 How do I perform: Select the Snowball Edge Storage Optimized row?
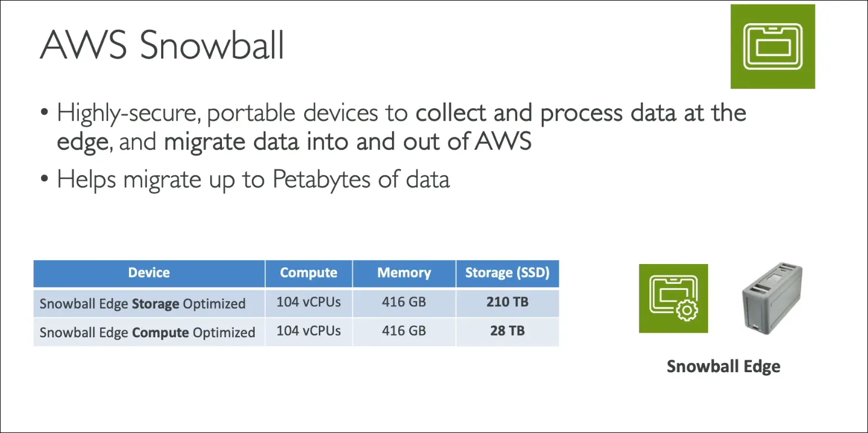coord(143,303)
